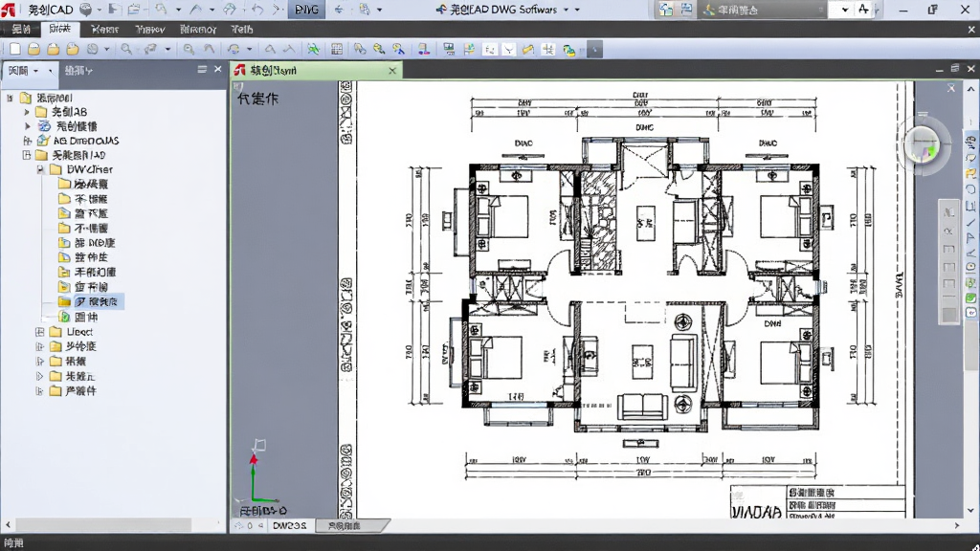Click the yellow eraser-like toolbar icon
Screen dimensions: 980x551
tap(528, 50)
